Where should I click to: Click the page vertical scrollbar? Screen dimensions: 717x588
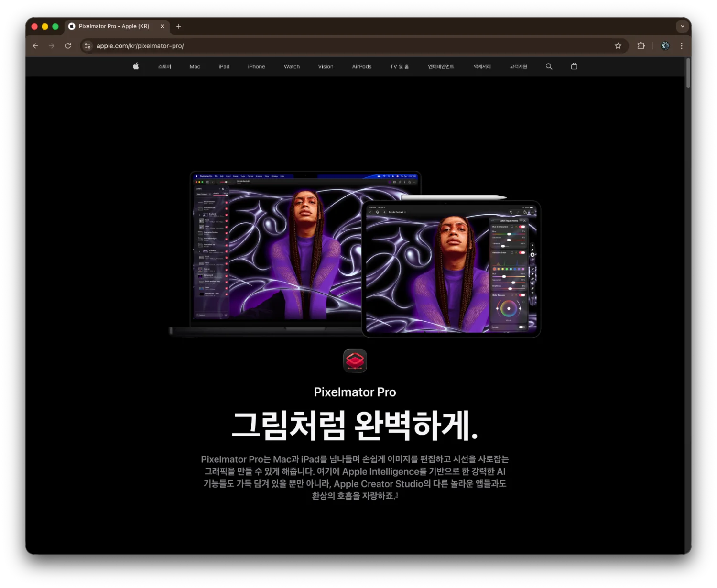pyautogui.click(x=688, y=74)
